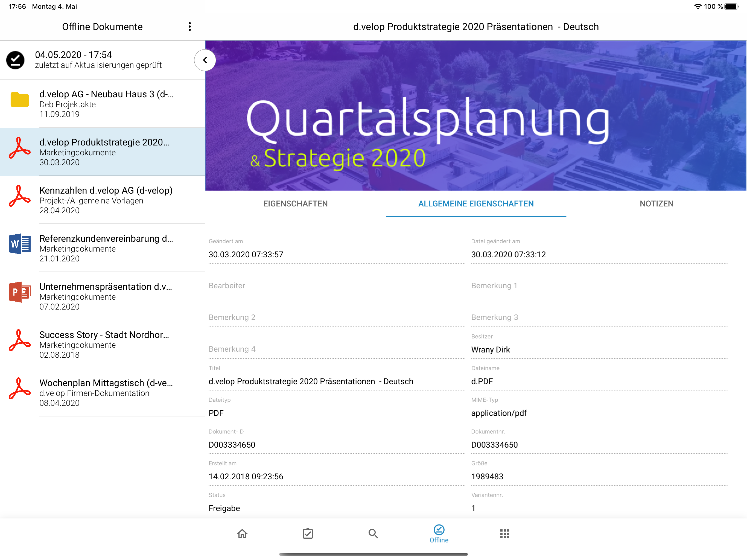Open the tasks checklist icon
This screenshot has height=560, width=747.
308,533
